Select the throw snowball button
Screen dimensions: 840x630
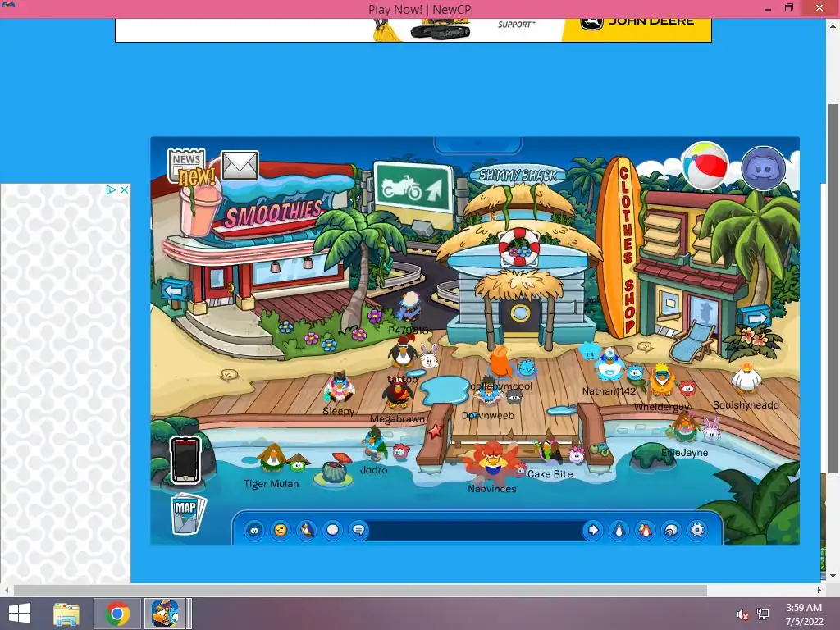(x=333, y=531)
